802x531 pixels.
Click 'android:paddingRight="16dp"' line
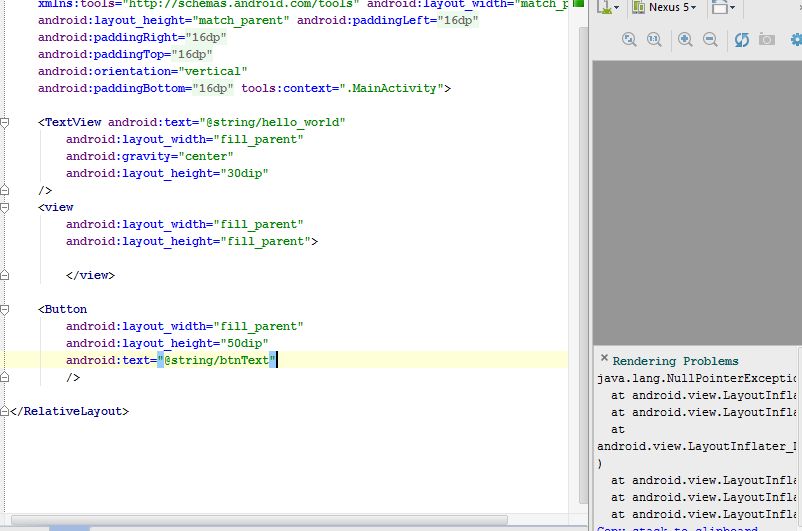click(x=132, y=37)
